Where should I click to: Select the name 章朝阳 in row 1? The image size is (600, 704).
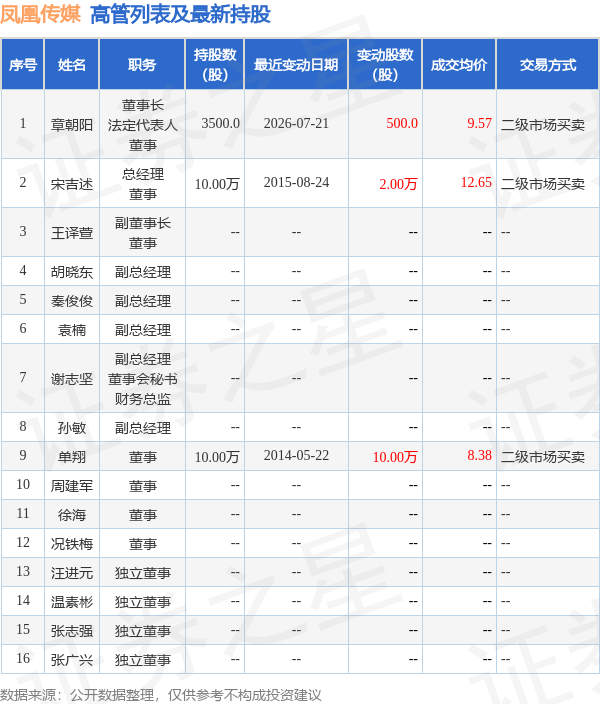coord(72,124)
